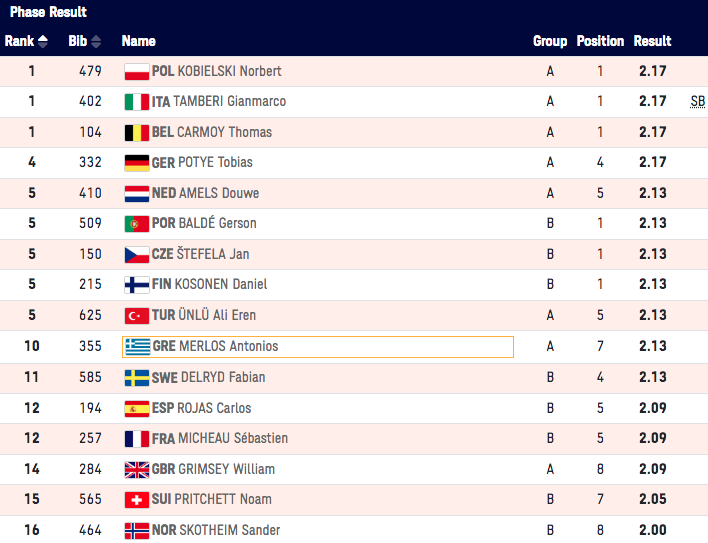Click the Netherlands flag icon

tap(136, 193)
